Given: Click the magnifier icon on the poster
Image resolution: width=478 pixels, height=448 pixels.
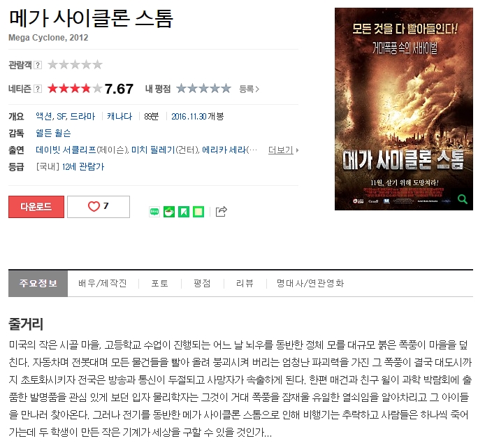Looking at the screenshot, I should pos(463,199).
